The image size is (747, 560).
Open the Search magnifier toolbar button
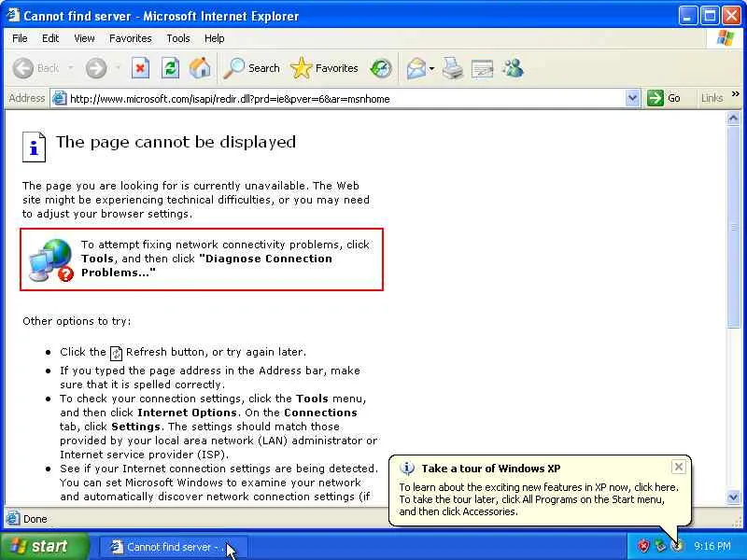coord(252,68)
